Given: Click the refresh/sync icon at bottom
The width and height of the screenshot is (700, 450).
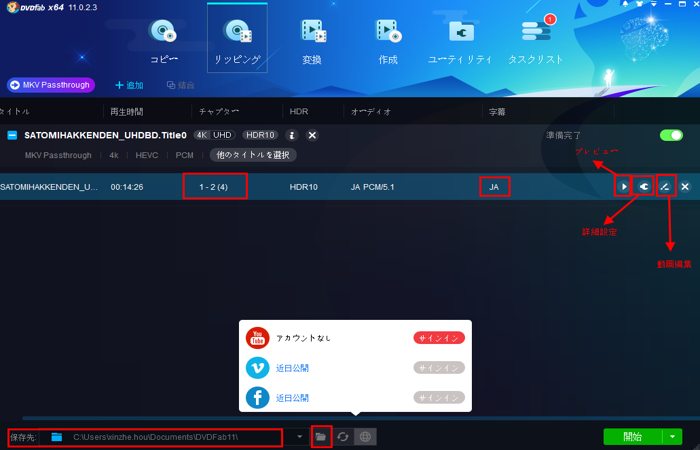Looking at the screenshot, I should 343,437.
